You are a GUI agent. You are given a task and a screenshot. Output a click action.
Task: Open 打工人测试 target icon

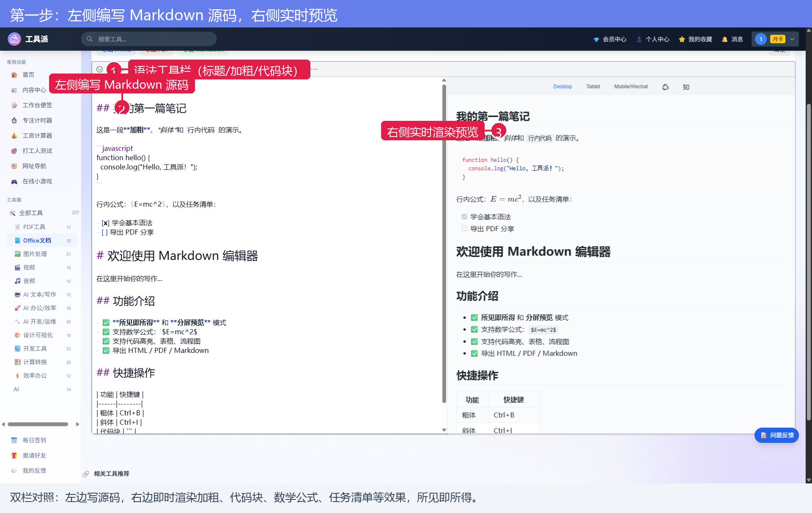(x=14, y=151)
